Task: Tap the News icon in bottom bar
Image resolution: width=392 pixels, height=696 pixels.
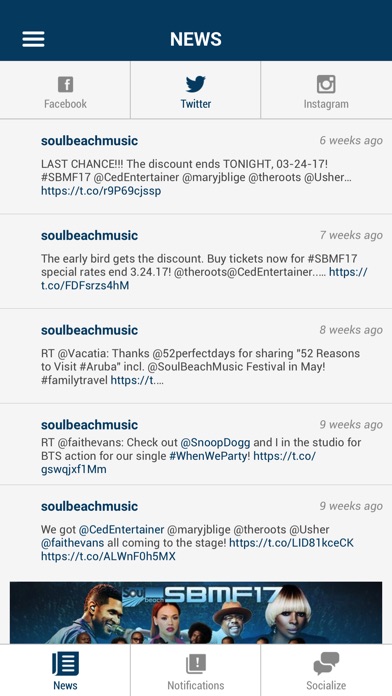Action: pyautogui.click(x=65, y=664)
